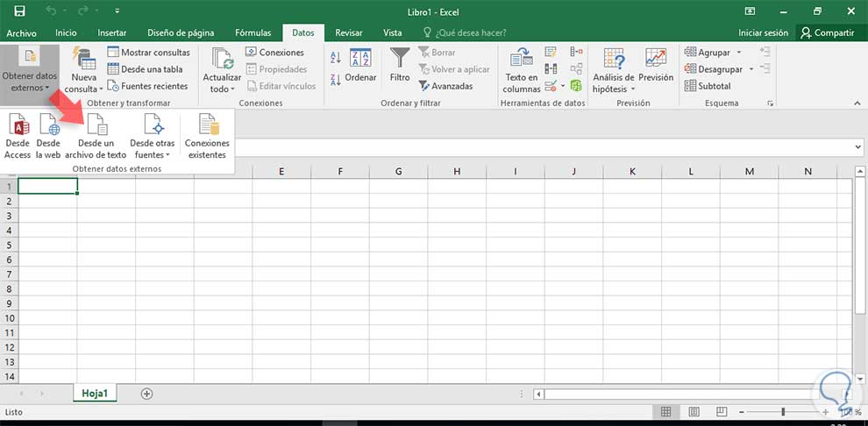Screen dimensions: 868x426
Task: Click Mostrar consultas
Action: pos(148,53)
